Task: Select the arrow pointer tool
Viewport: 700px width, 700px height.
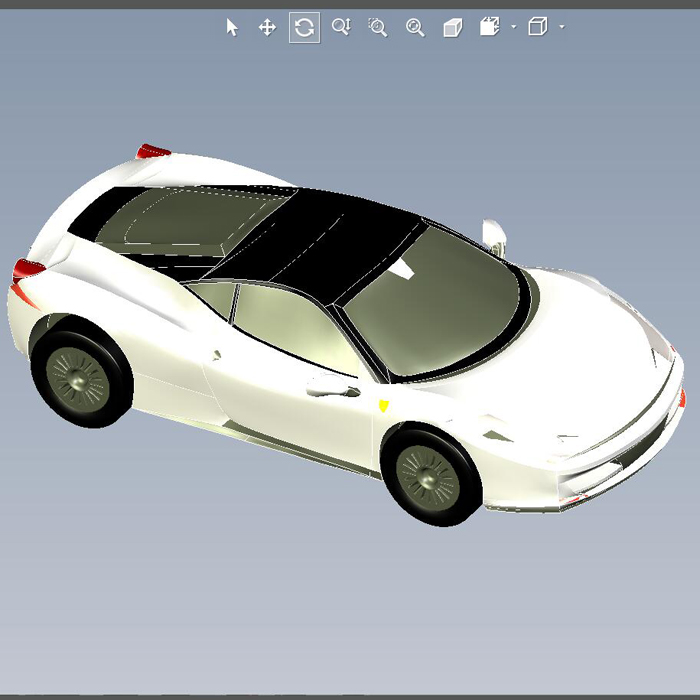Action: pos(232,28)
